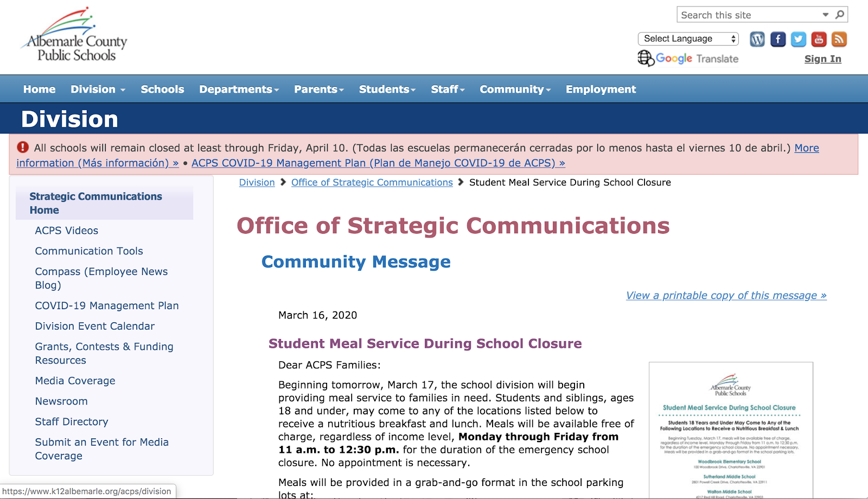868x499 pixels.
Task: Click the red alert exclamation icon
Action: (23, 147)
